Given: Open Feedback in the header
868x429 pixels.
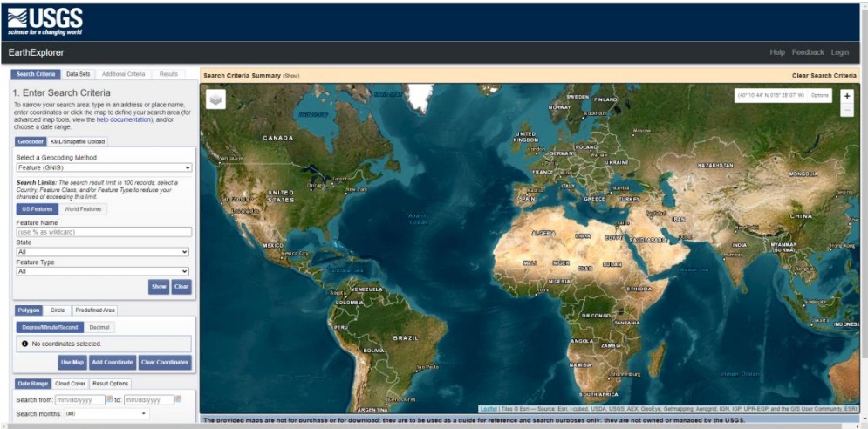Looking at the screenshot, I should [x=808, y=52].
